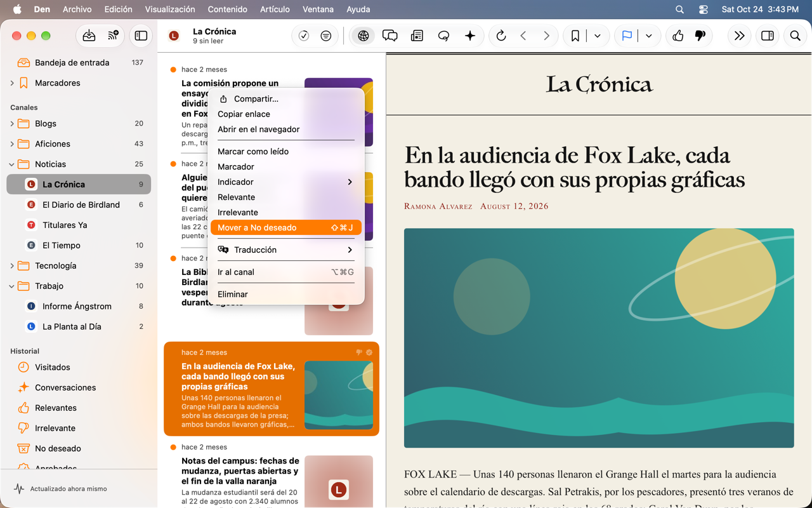Screen dimensions: 812x508
Task: Open the AI sparkle summary icon
Action: coord(470,36)
